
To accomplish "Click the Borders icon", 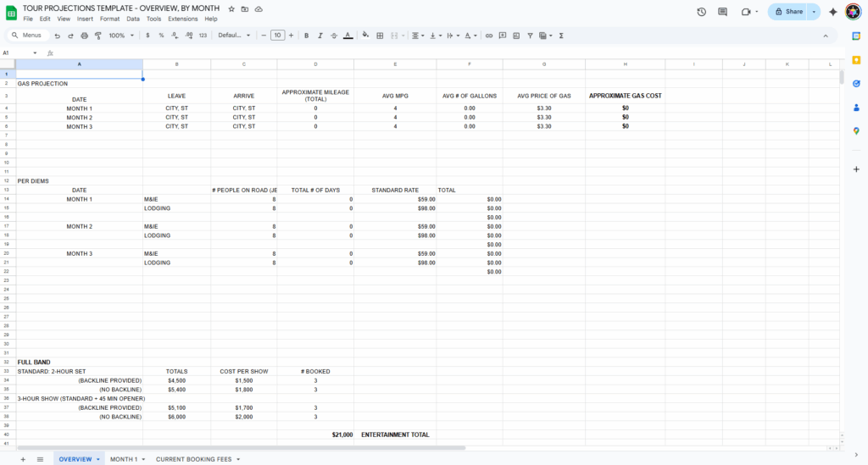I will point(380,36).
